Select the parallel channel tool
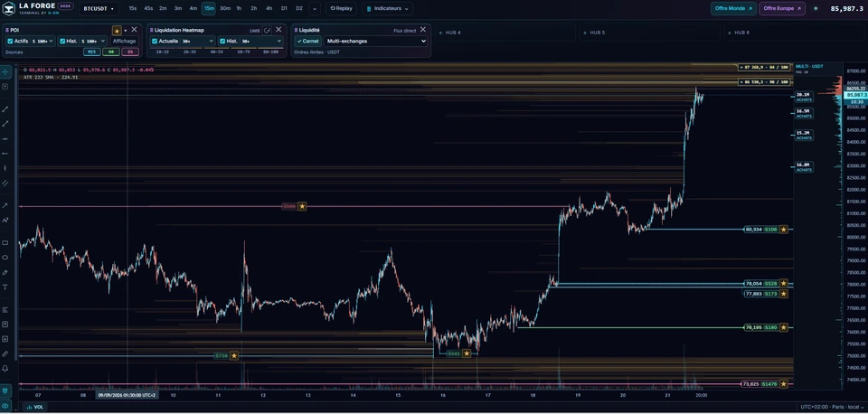The width and height of the screenshot is (868, 414). point(5,183)
